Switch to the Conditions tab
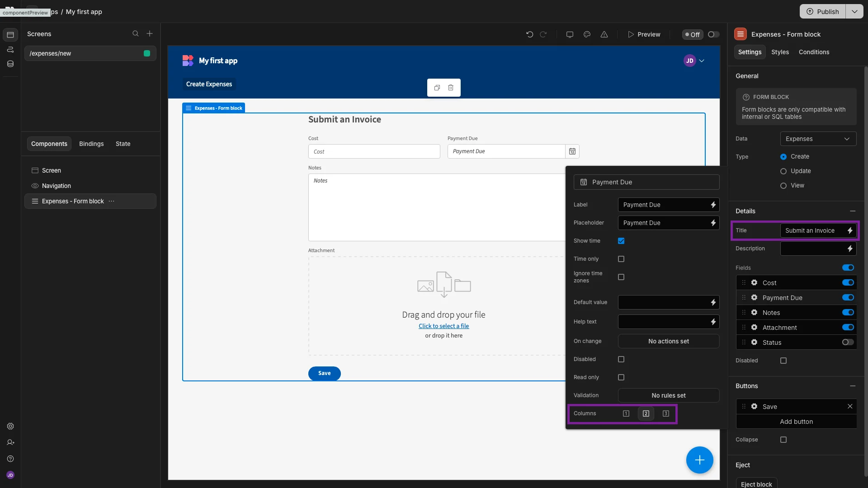Viewport: 868px width, 488px height. (814, 52)
